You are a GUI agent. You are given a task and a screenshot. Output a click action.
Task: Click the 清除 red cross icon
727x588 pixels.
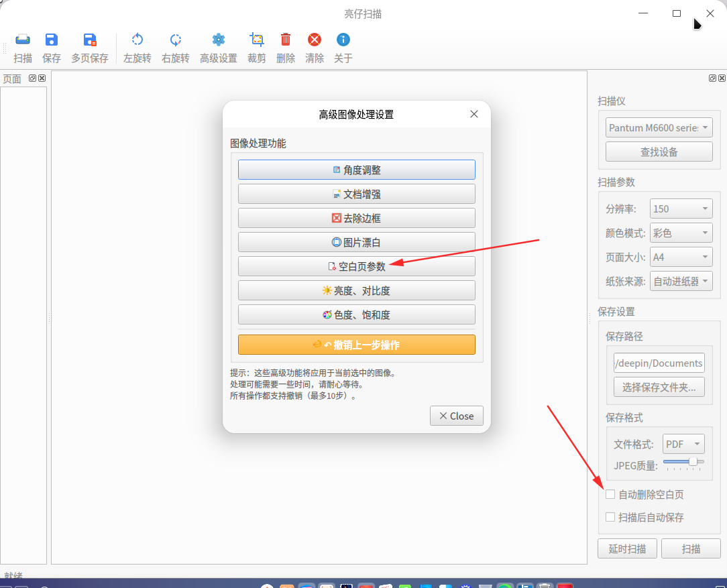pyautogui.click(x=315, y=40)
